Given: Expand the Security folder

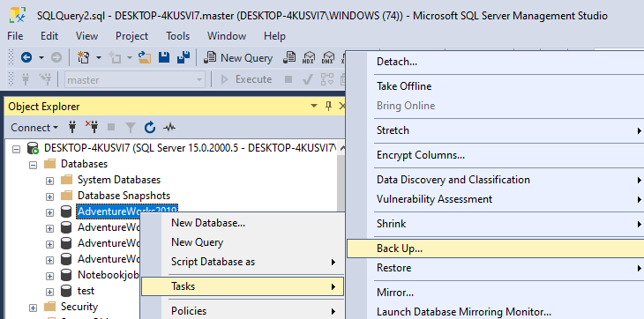Looking at the screenshot, I should [x=34, y=308].
